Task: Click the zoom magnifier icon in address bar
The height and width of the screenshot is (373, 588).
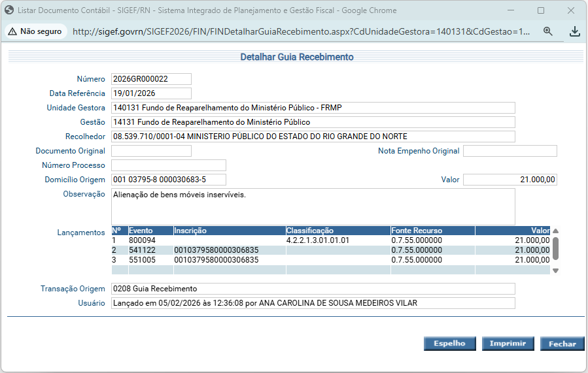Action: [x=548, y=31]
